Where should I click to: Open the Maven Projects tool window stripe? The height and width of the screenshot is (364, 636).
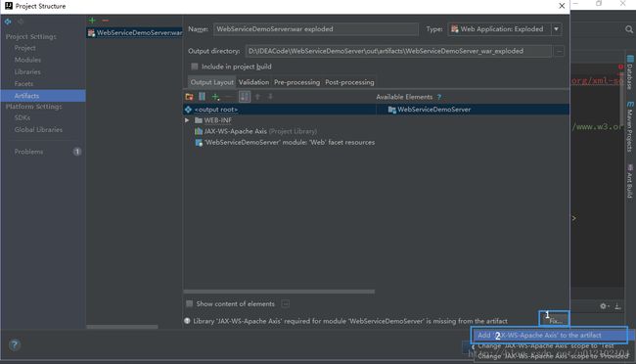(630, 126)
